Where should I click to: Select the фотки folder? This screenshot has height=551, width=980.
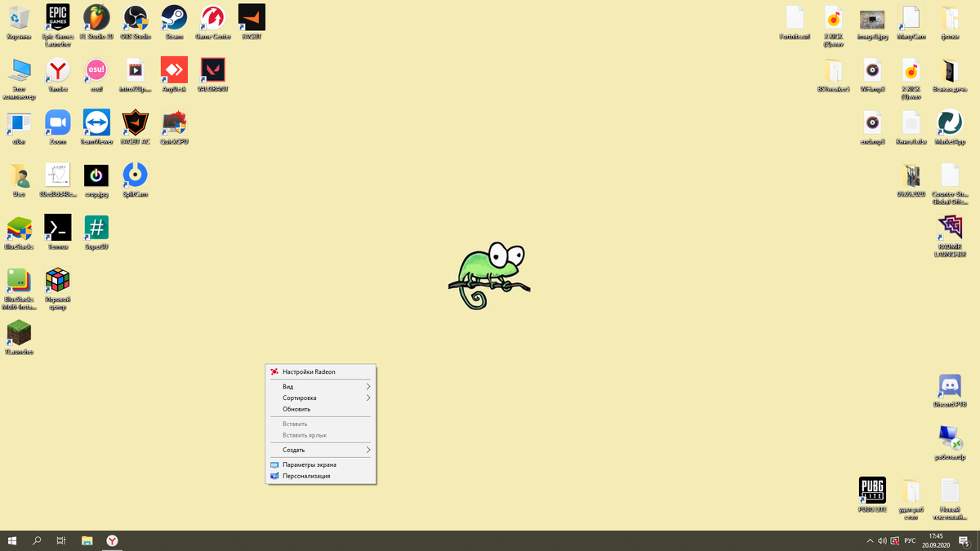(x=950, y=22)
